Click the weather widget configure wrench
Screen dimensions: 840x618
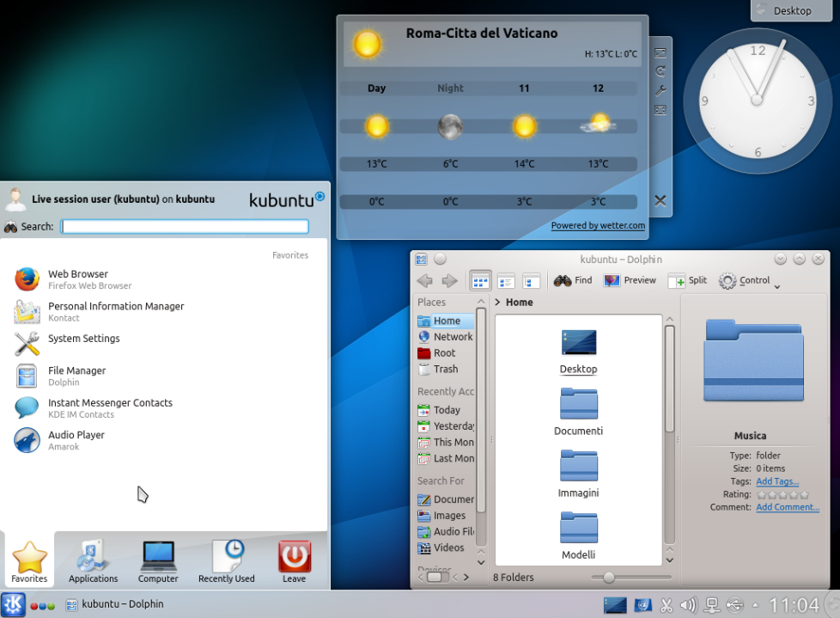click(660, 90)
